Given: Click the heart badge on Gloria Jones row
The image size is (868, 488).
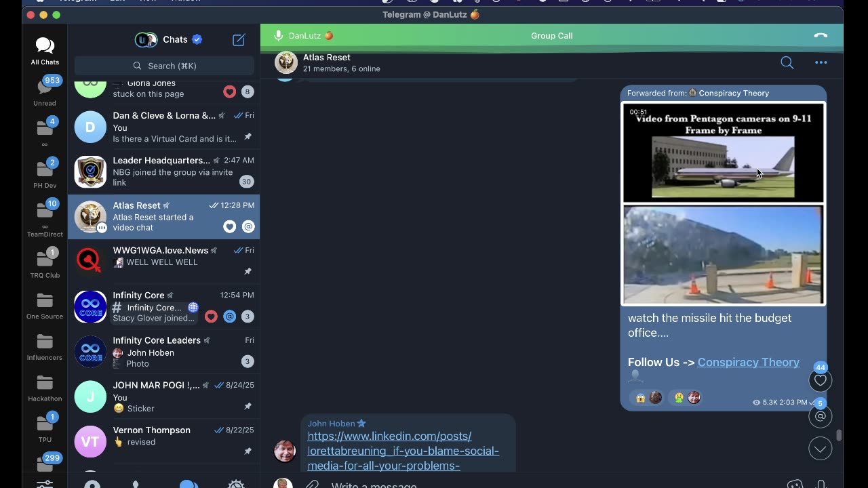Looking at the screenshot, I should 230,91.
